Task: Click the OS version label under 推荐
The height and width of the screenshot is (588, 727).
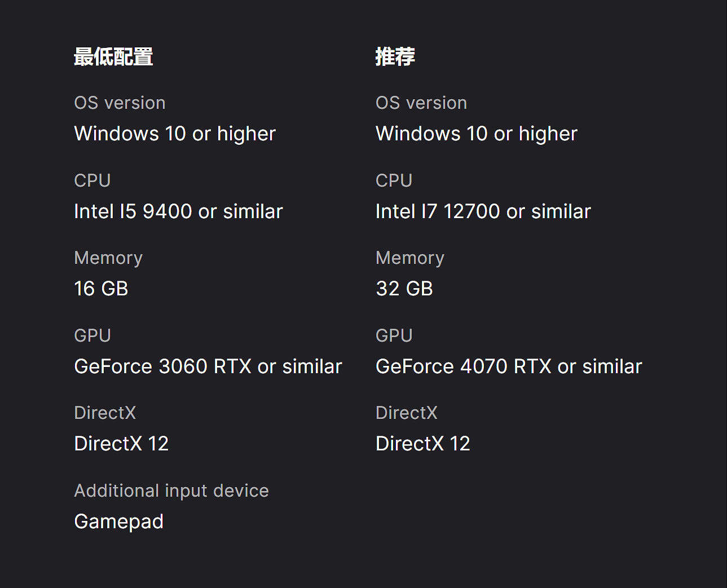Action: point(421,103)
